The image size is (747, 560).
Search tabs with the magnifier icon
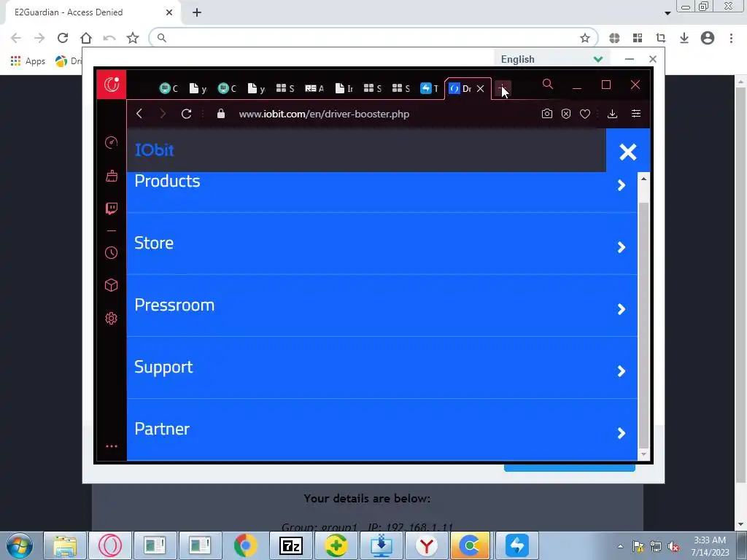click(548, 85)
